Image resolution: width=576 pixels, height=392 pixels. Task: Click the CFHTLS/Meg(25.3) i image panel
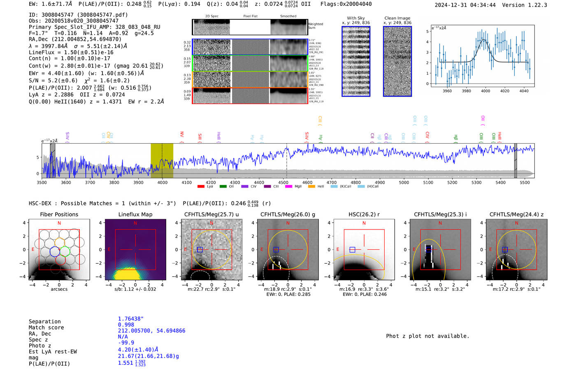(440, 250)
